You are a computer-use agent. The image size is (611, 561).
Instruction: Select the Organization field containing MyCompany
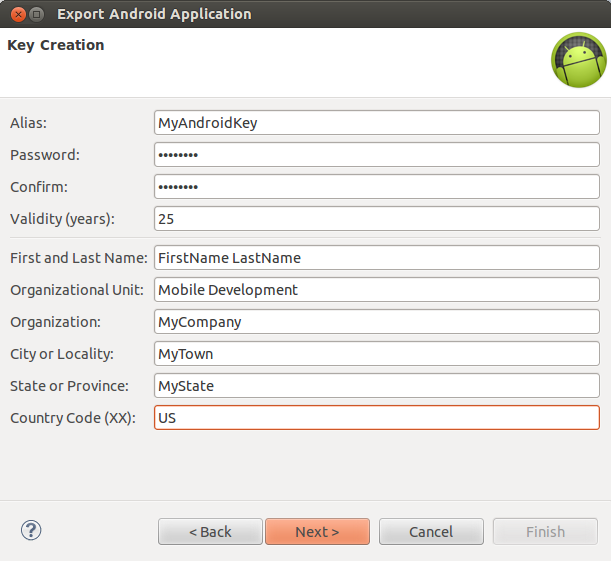[x=376, y=322]
